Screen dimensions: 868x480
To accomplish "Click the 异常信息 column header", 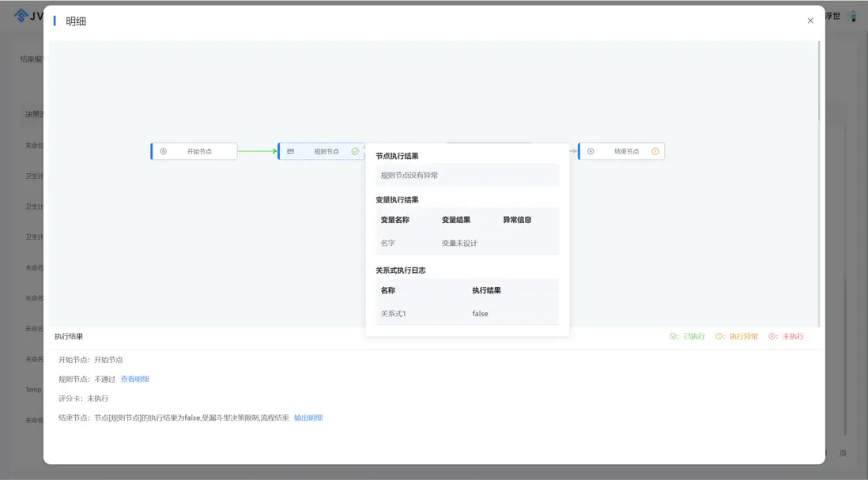I will coord(517,220).
